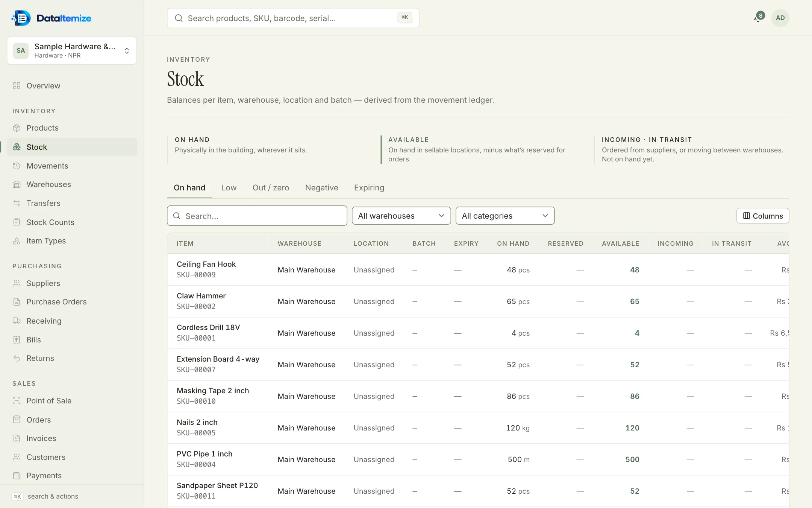Screen dimensions: 812x508
Task: Click SKU-00010 under Masking Tape
Action: click(x=196, y=401)
